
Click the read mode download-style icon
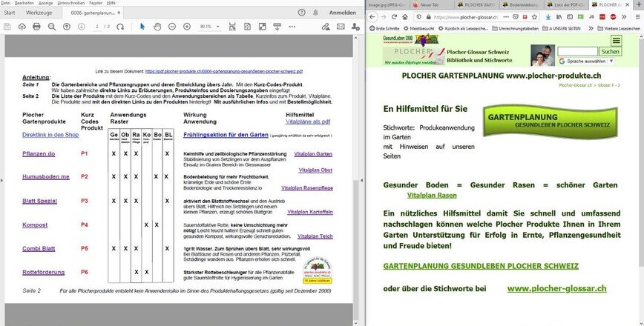click(x=277, y=27)
